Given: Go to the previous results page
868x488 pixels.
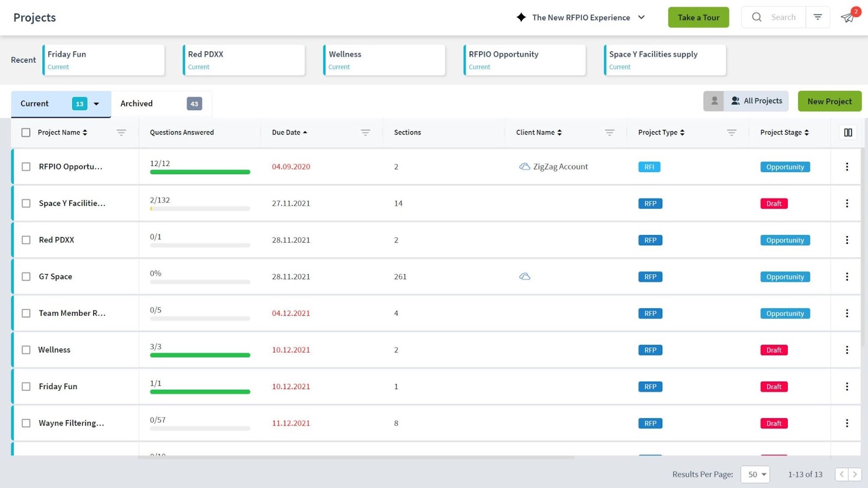Looking at the screenshot, I should tap(841, 474).
